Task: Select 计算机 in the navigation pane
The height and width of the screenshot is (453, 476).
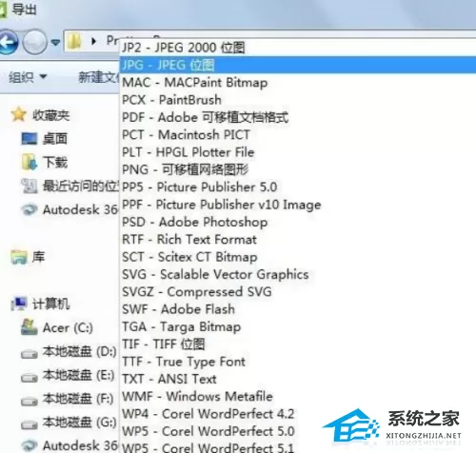Action: [x=40, y=304]
